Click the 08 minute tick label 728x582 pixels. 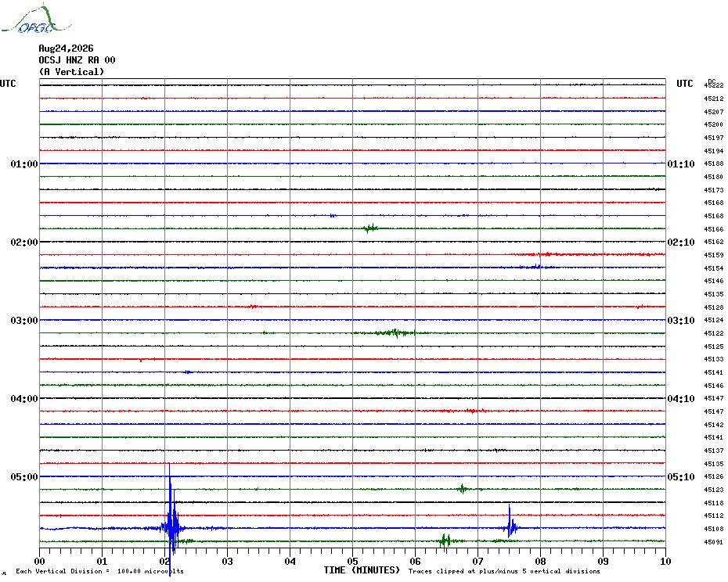point(540,561)
